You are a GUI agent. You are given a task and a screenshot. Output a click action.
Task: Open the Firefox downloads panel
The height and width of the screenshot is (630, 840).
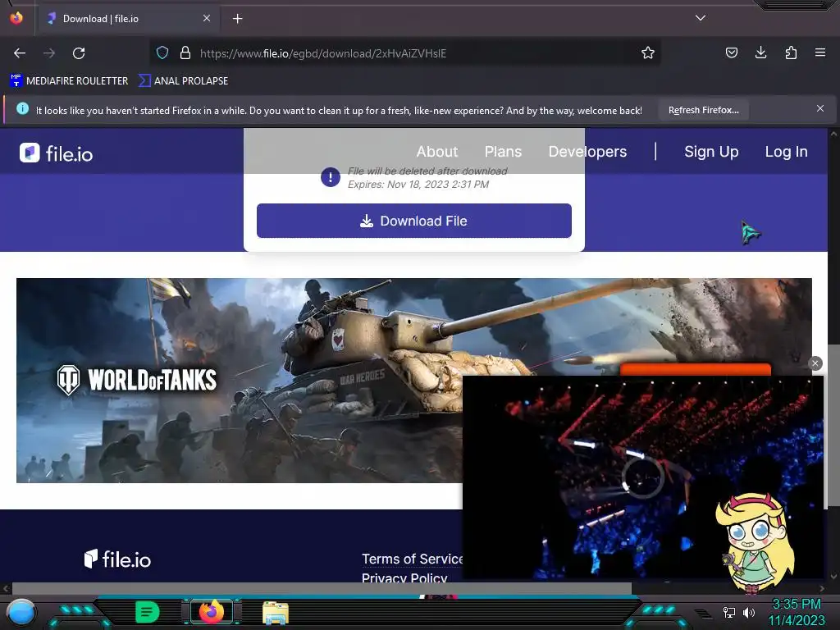click(760, 53)
